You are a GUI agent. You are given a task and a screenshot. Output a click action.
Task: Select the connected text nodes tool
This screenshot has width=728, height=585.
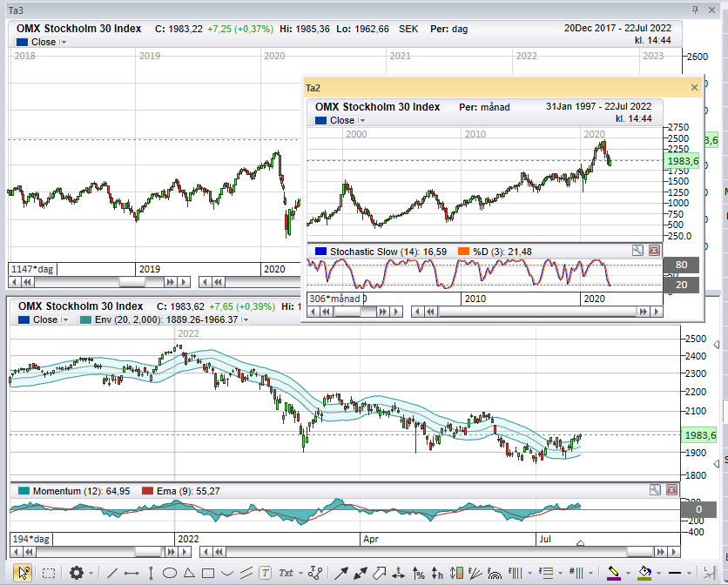pos(315,574)
